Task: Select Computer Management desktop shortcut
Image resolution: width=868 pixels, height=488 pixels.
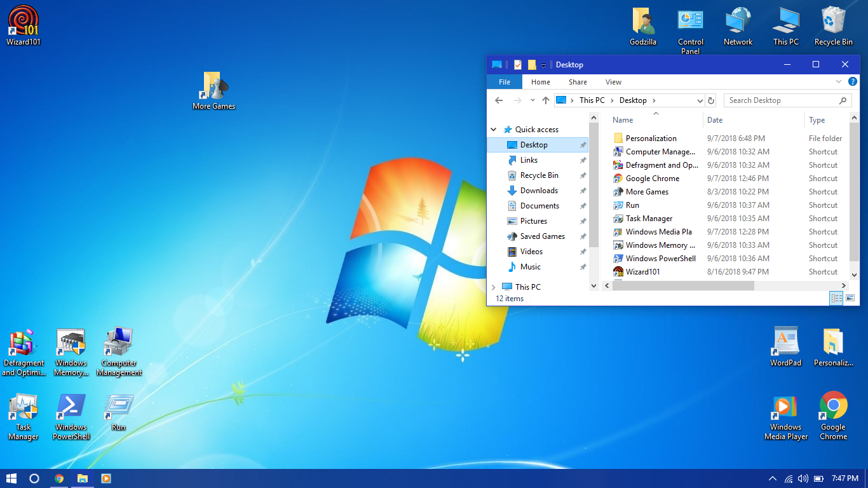Action: (119, 353)
